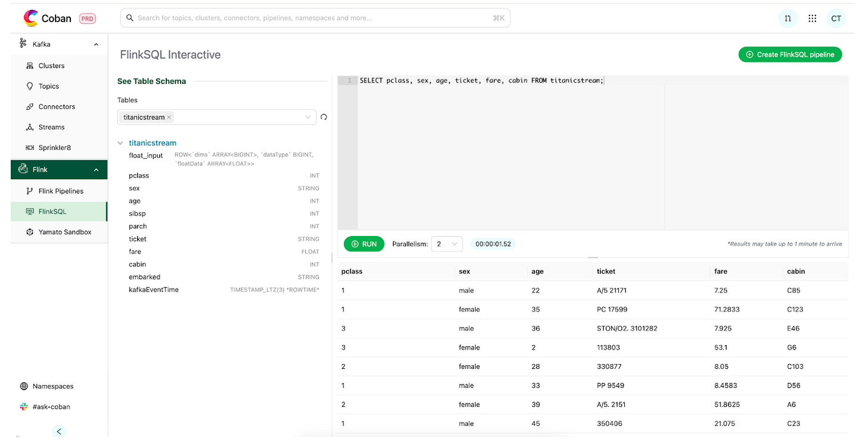Open Topics in the sidebar

[49, 86]
